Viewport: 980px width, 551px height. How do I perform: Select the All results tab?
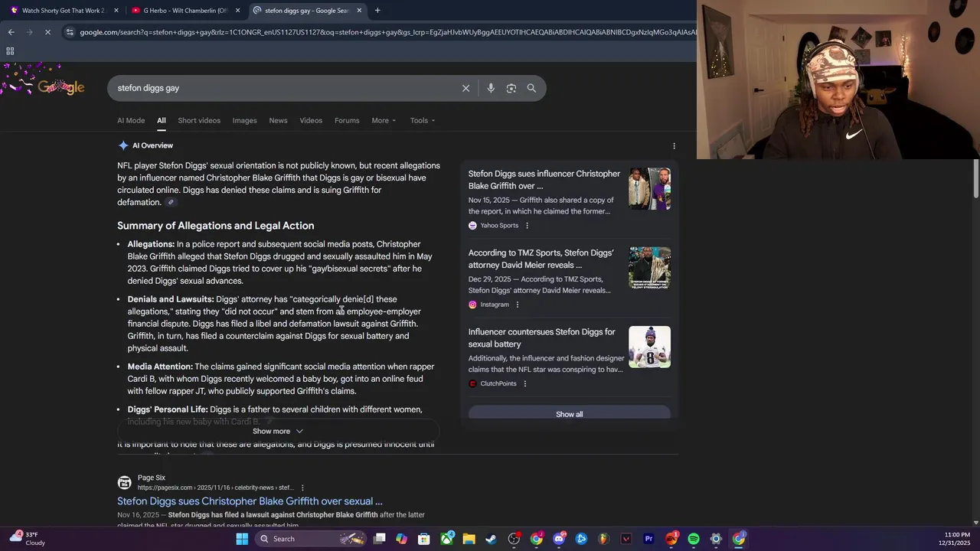pos(162,120)
